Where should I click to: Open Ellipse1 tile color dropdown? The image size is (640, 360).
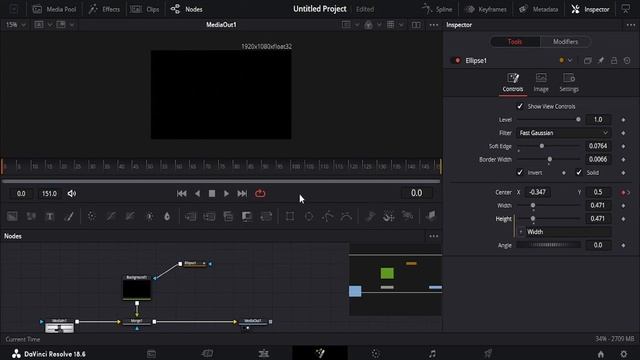(x=566, y=60)
